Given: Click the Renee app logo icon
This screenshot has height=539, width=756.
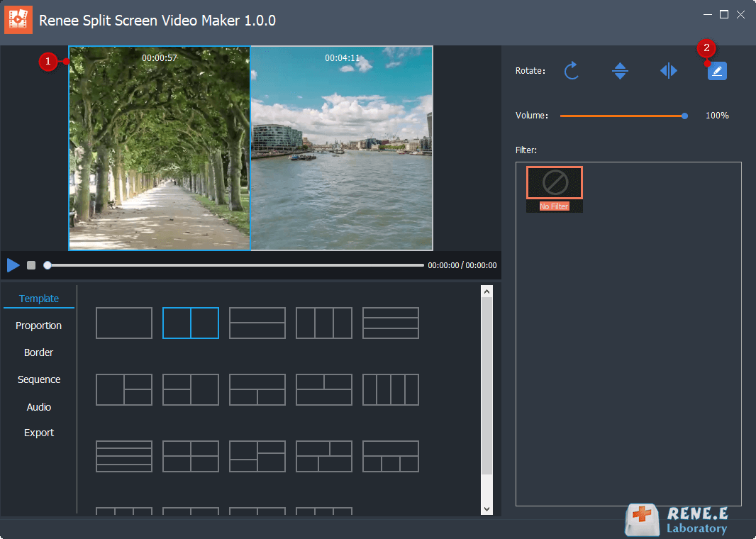Looking at the screenshot, I should point(18,20).
